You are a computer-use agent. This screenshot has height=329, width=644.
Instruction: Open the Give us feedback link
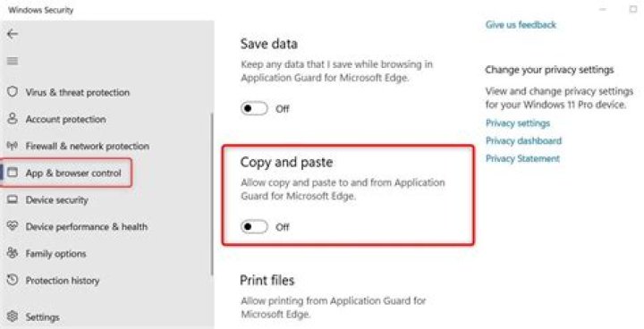pos(521,25)
